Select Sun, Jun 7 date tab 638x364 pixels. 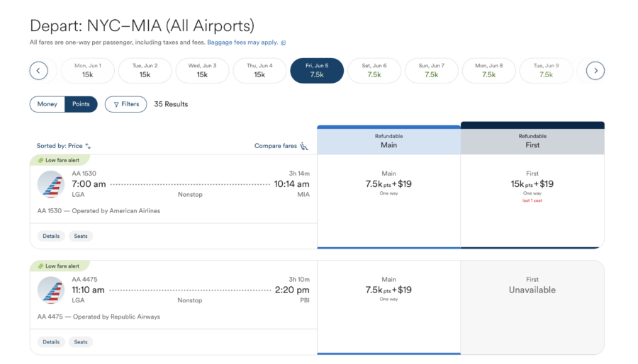coord(432,71)
